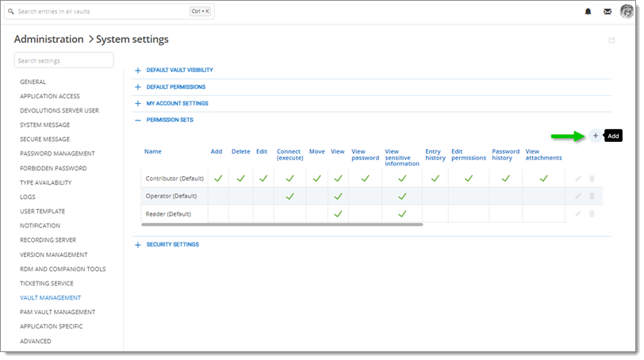Select the Contributor (Default) row name
This screenshot has height=360, width=644.
coord(174,178)
